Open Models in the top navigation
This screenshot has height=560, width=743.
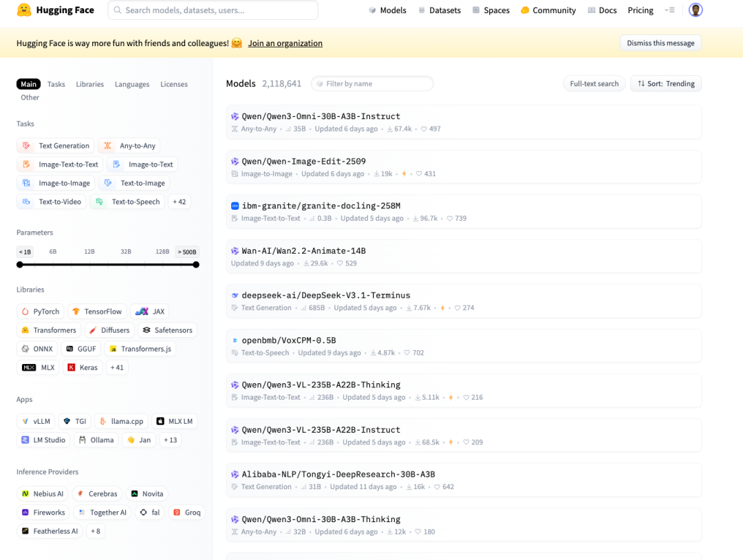(387, 10)
